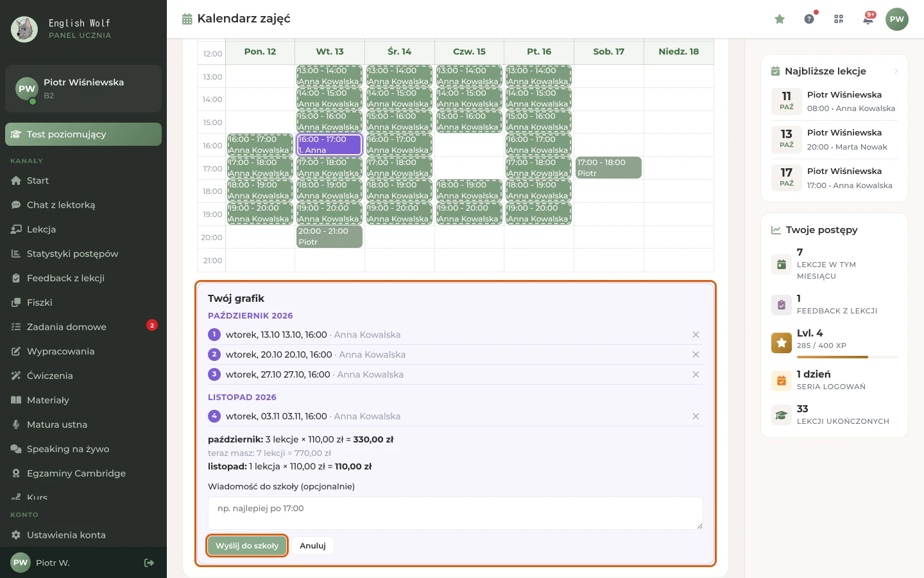Open the PW profile avatar in header
The image size is (924, 578).
pyautogui.click(x=897, y=19)
